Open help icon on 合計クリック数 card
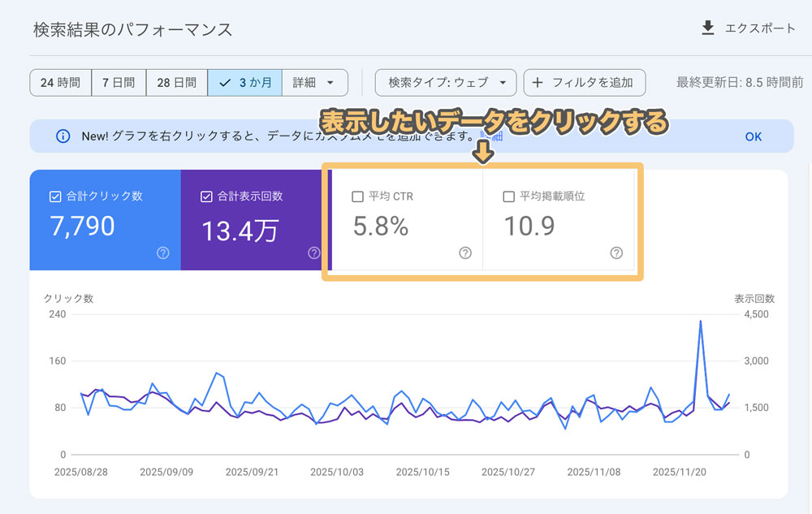The image size is (812, 514). 162,253
